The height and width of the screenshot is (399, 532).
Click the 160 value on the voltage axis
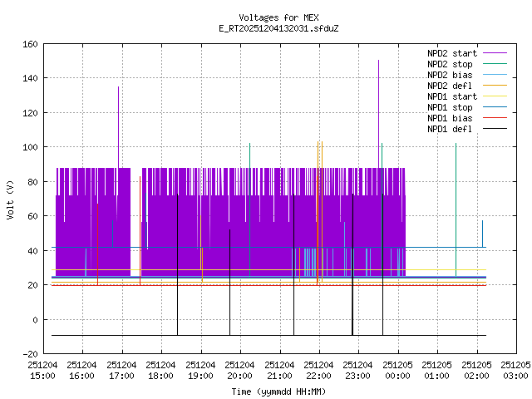point(29,43)
